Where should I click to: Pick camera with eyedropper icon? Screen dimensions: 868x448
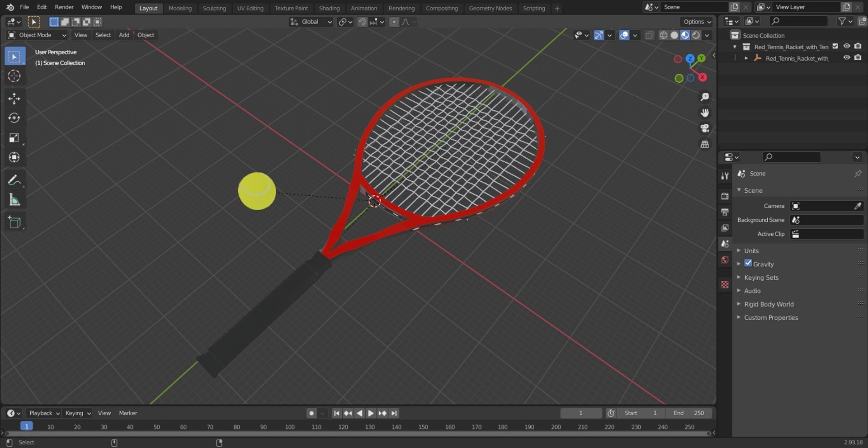tap(858, 206)
